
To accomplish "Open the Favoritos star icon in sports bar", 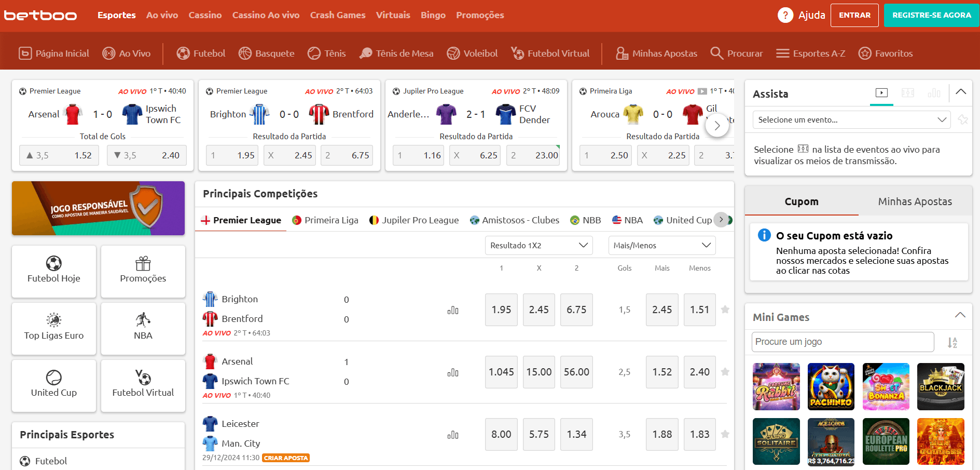I will [x=865, y=53].
